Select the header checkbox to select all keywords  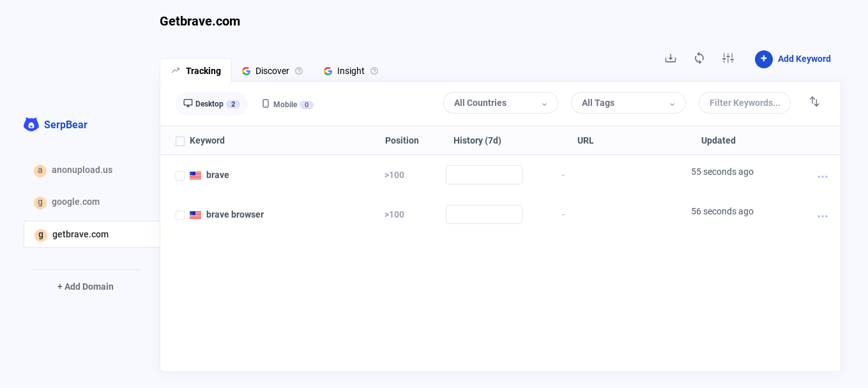(180, 140)
